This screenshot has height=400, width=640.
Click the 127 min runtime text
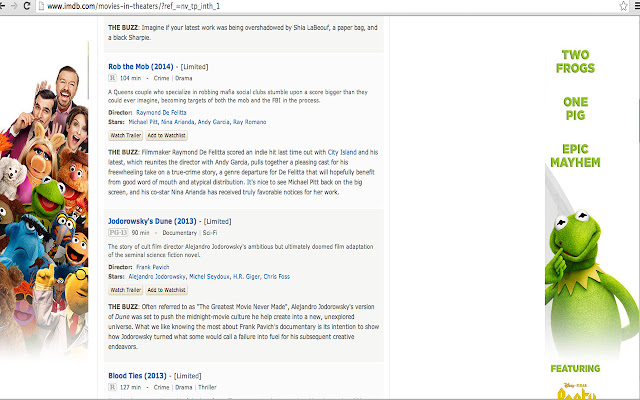point(130,387)
